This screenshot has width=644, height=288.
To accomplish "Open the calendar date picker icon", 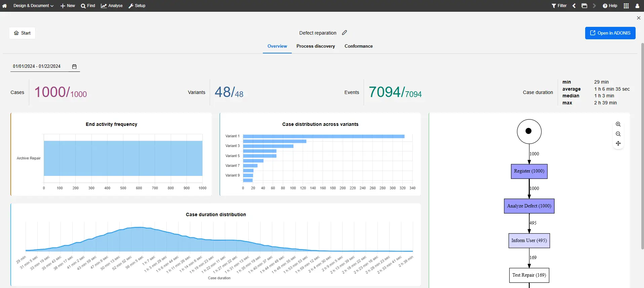I will tap(74, 66).
